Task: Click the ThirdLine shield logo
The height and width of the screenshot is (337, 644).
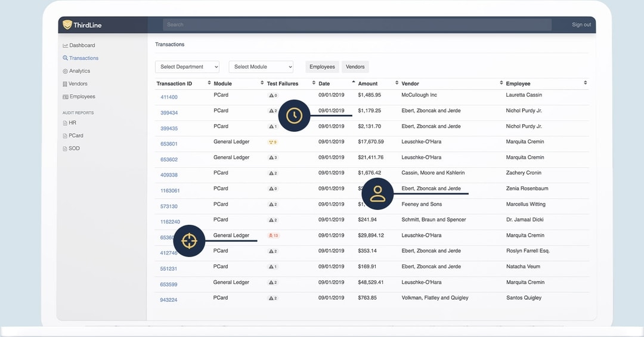Action: point(67,24)
